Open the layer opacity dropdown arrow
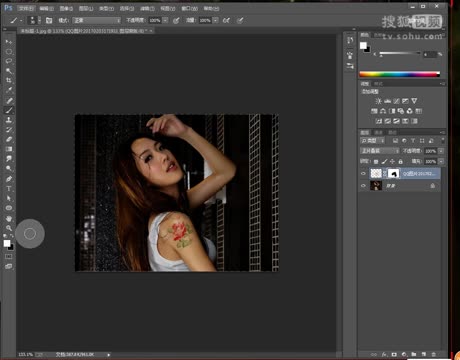The height and width of the screenshot is (360, 460). (x=441, y=151)
